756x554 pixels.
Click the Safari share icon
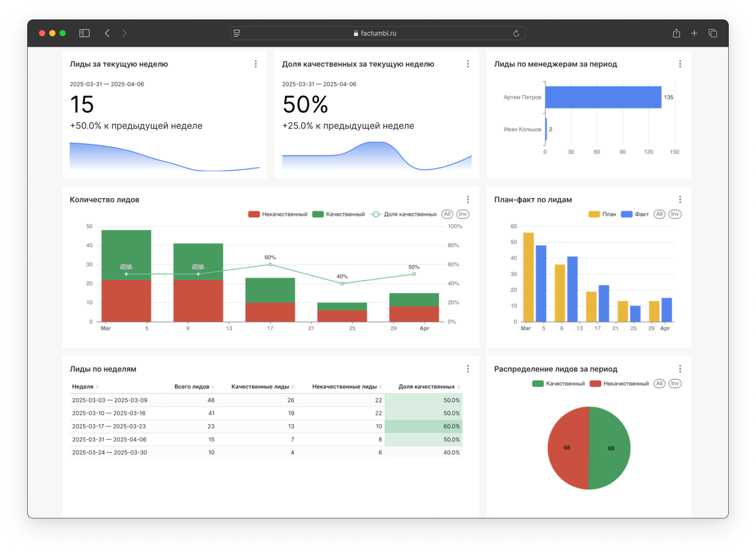click(676, 33)
